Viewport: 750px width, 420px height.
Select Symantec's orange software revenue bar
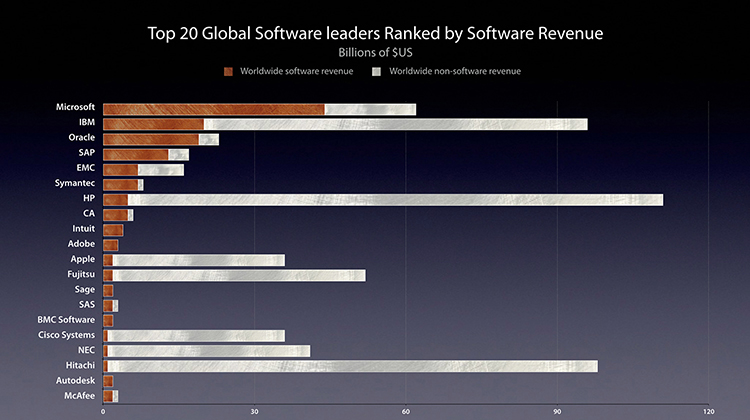[121, 185]
